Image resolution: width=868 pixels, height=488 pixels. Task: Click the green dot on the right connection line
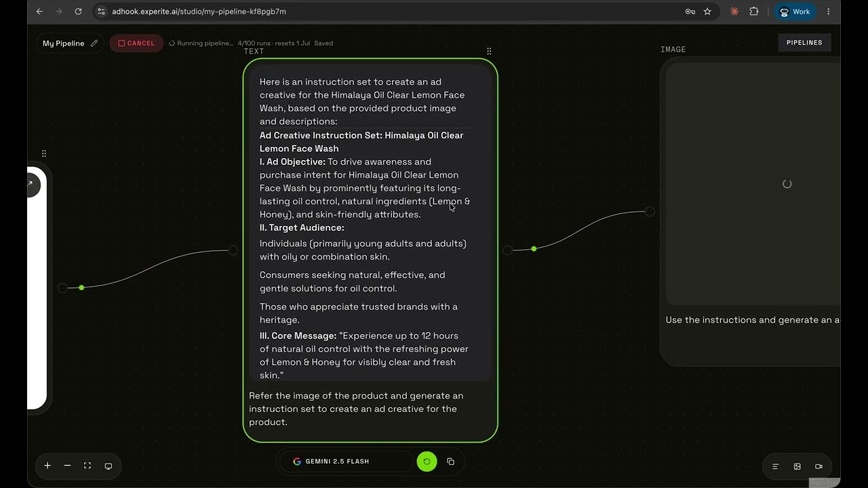pyautogui.click(x=534, y=249)
